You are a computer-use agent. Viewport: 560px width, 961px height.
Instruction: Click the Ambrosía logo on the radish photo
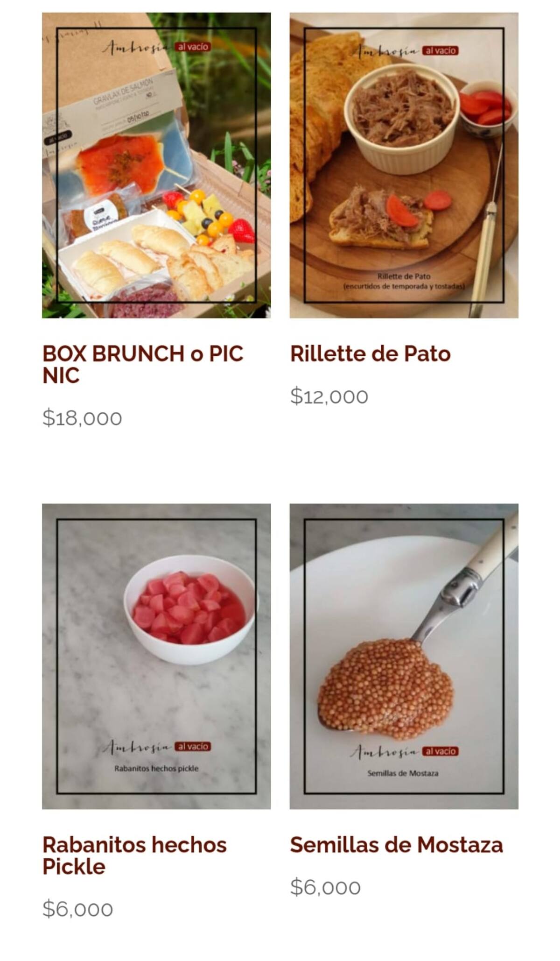coord(137,747)
